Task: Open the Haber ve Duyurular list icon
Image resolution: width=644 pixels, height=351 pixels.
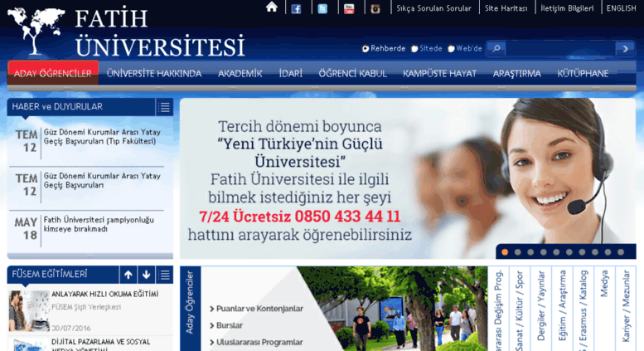Action: [x=164, y=107]
